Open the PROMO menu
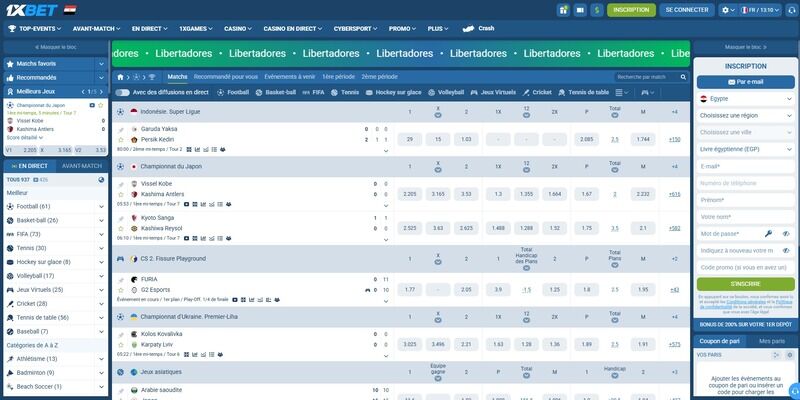This screenshot has width=800, height=400. tap(402, 29)
